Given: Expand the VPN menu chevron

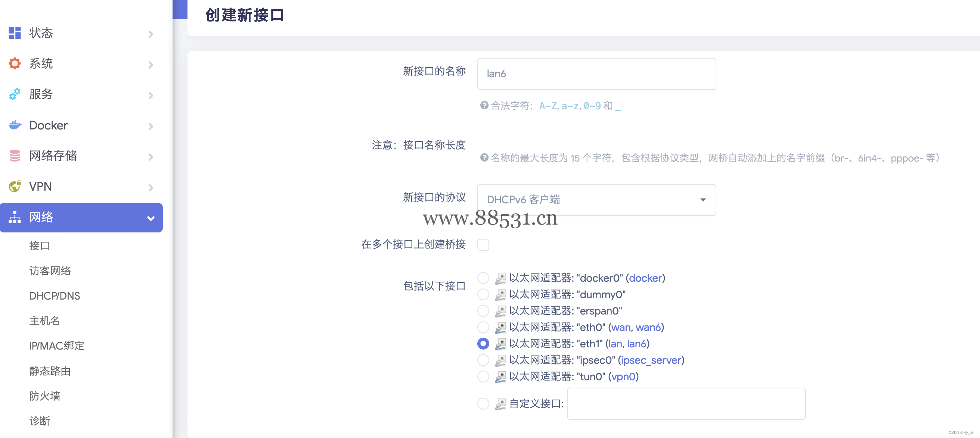Looking at the screenshot, I should pos(151,187).
